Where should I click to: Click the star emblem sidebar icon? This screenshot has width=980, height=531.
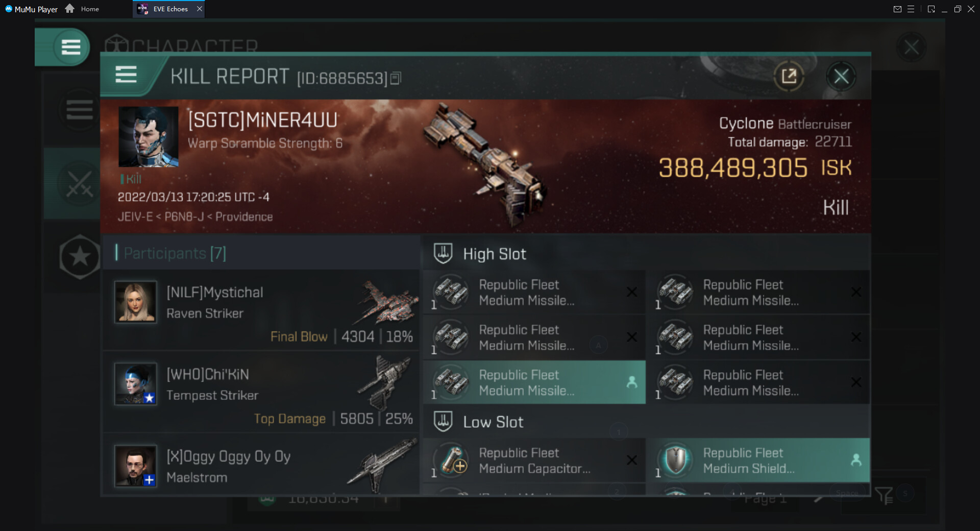point(80,257)
